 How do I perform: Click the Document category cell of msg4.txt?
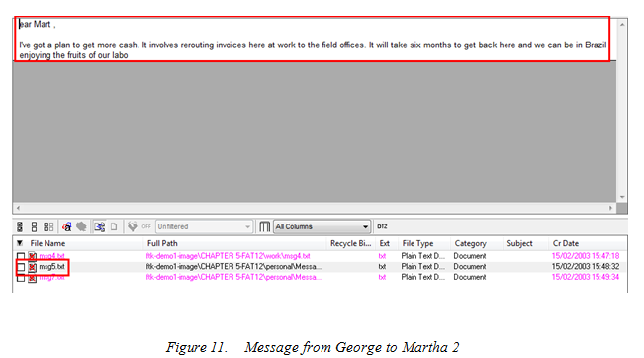(470, 256)
